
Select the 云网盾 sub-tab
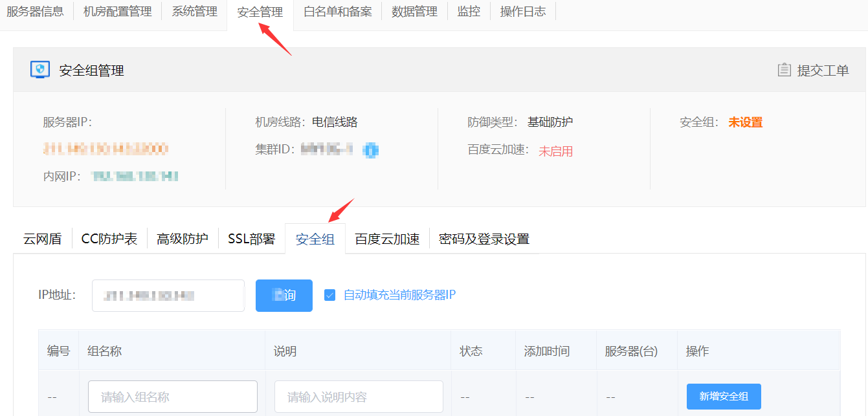pos(42,239)
